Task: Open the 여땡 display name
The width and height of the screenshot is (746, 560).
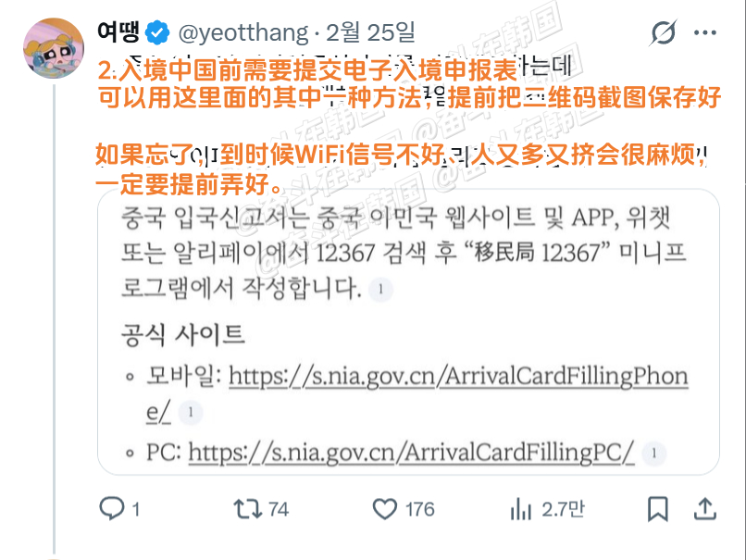Action: [x=118, y=31]
